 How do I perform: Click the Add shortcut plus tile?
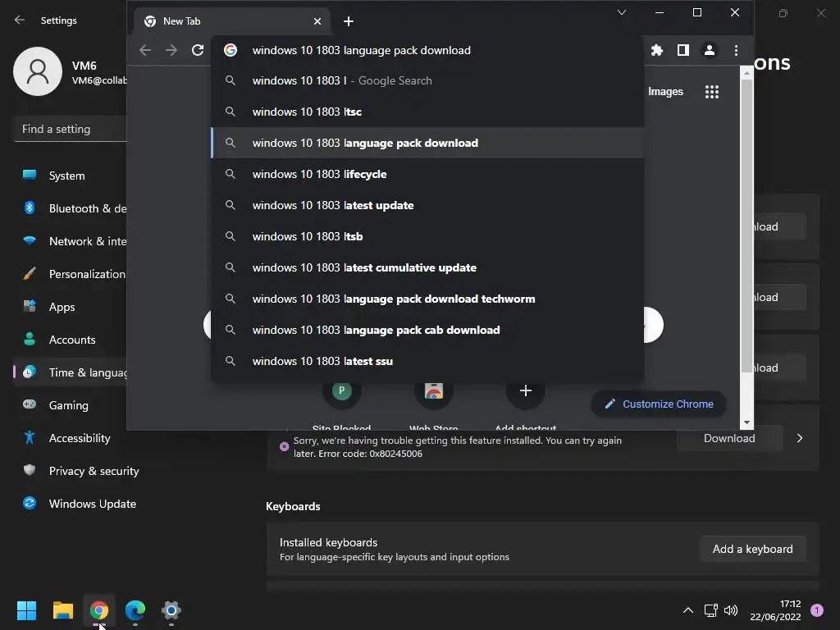526,390
